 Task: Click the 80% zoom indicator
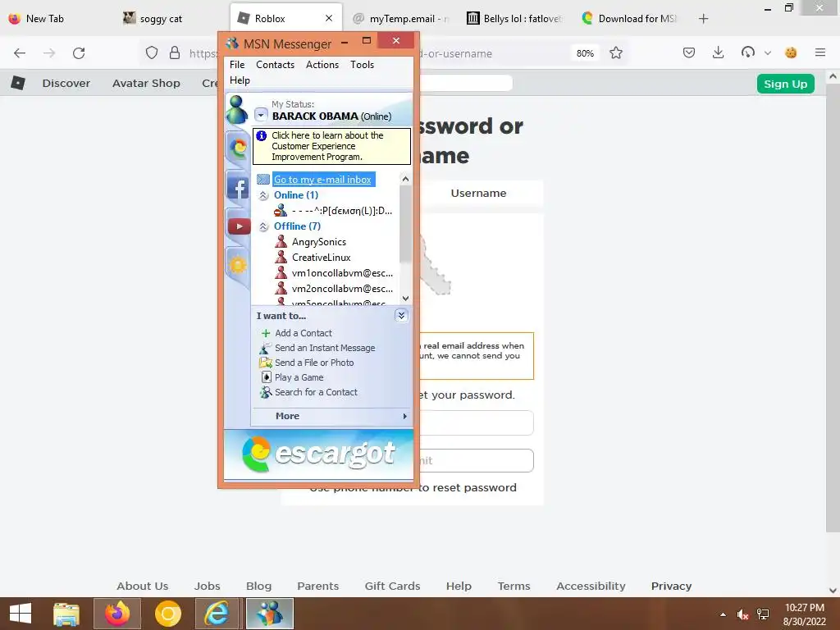click(x=585, y=53)
